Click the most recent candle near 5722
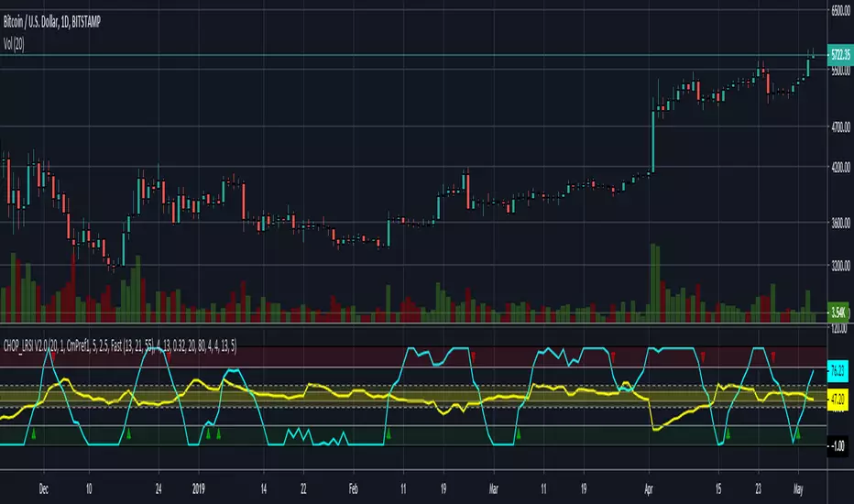 click(x=813, y=53)
